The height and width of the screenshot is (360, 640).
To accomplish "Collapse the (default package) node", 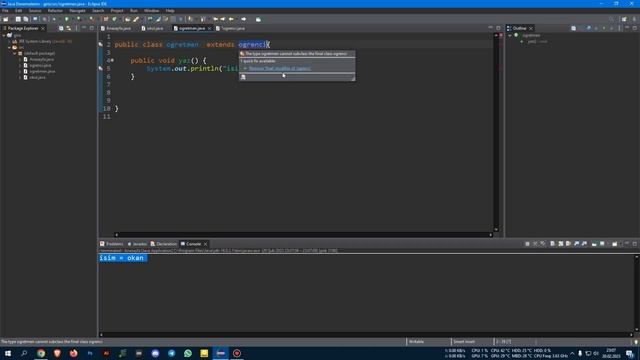I will pos(15,53).
